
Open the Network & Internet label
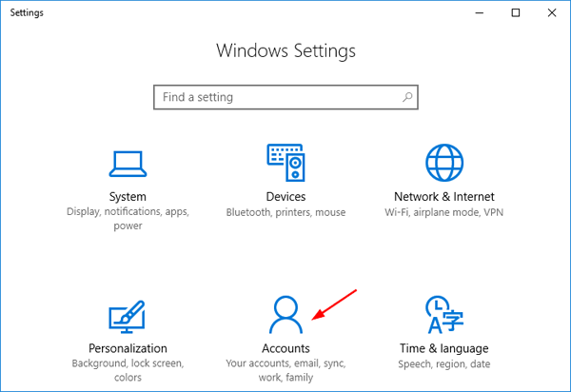443,197
